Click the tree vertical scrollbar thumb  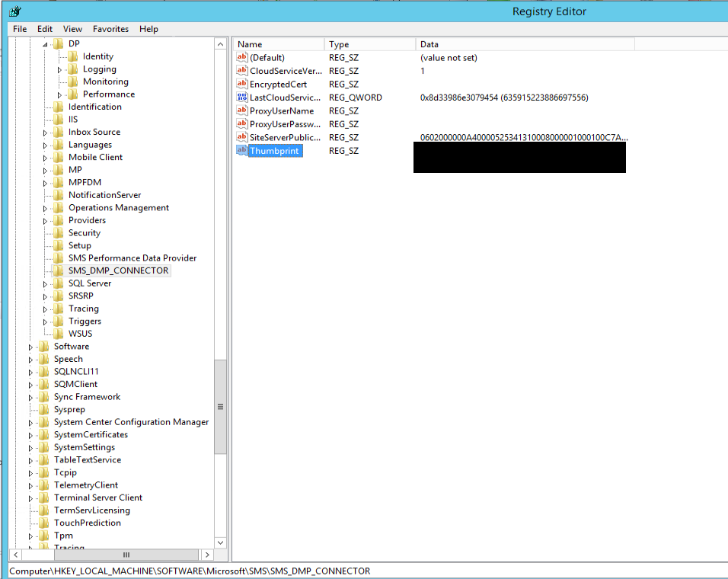221,407
